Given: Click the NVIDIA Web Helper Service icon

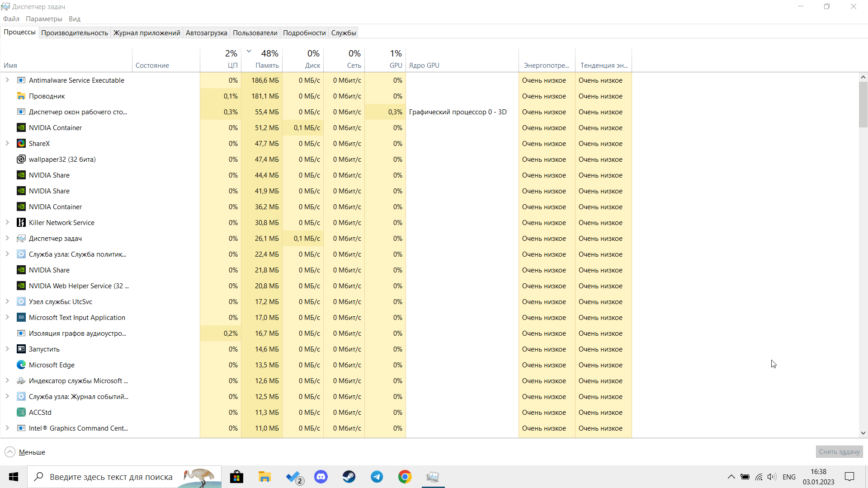Looking at the screenshot, I should point(21,286).
